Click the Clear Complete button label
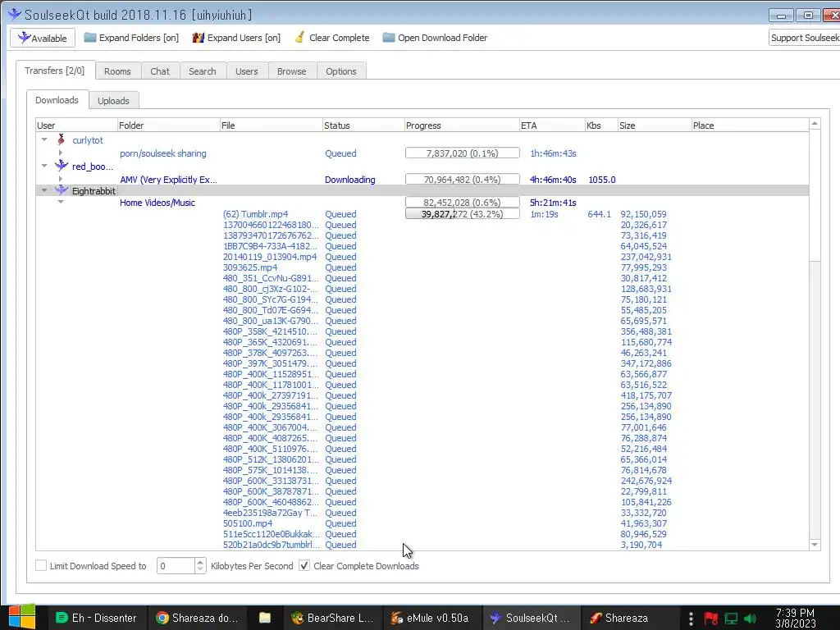The image size is (840, 630). click(339, 38)
